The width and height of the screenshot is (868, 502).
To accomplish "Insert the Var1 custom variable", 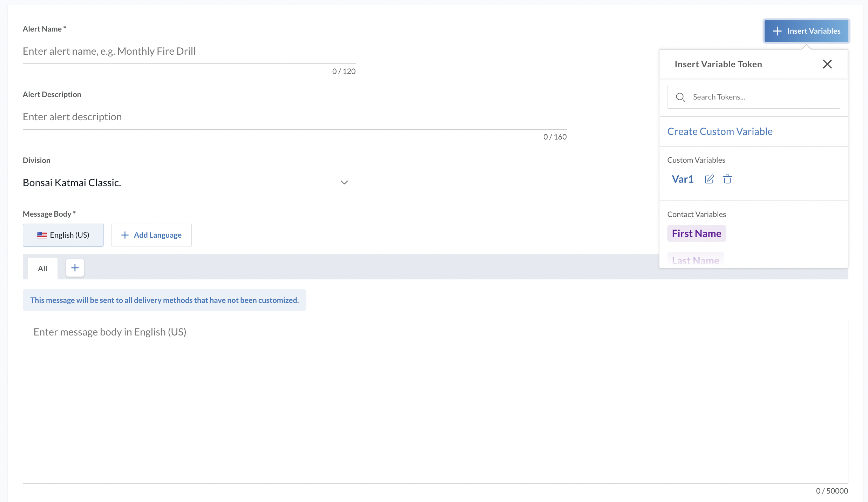I will pos(683,179).
